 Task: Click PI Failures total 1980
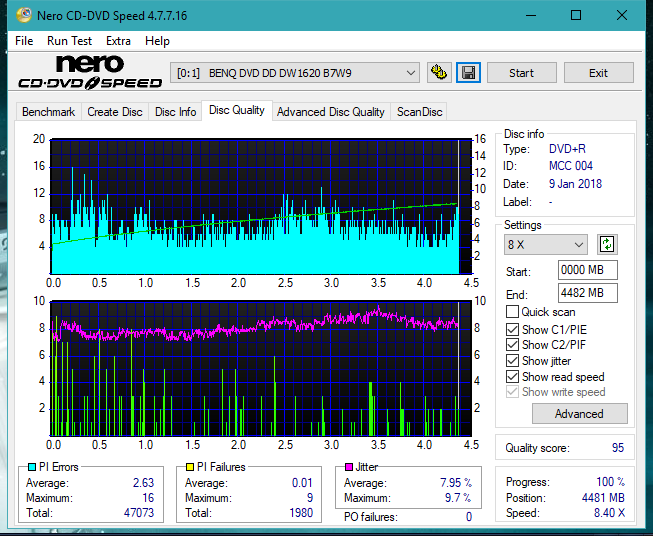[x=301, y=513]
